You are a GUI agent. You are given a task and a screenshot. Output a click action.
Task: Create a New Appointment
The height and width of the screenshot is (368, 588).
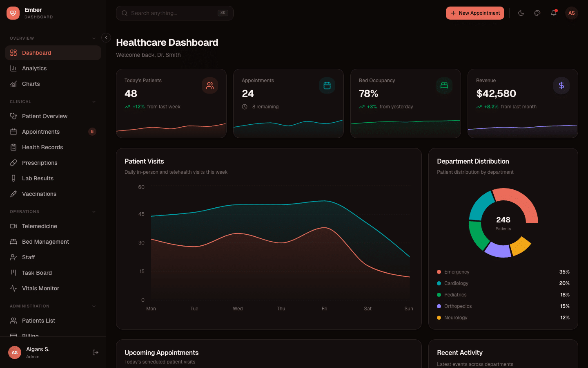[x=475, y=13]
